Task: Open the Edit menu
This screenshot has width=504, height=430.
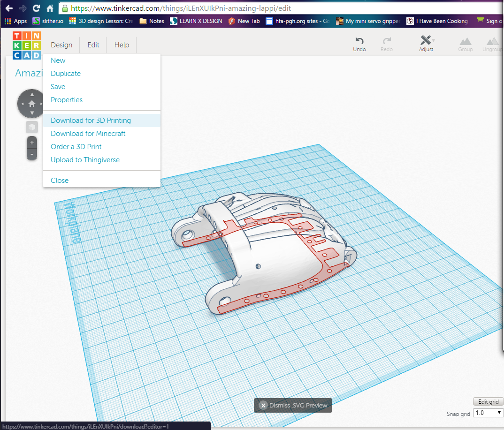Action: [93, 45]
